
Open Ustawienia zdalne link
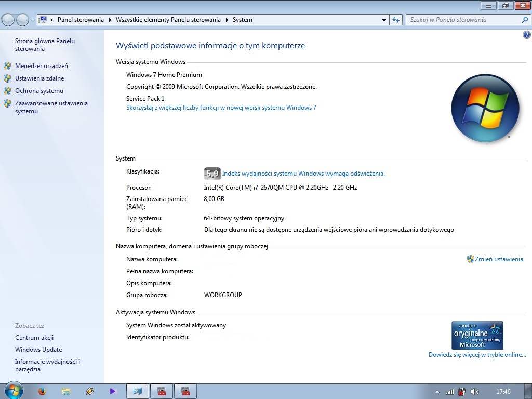click(x=39, y=78)
